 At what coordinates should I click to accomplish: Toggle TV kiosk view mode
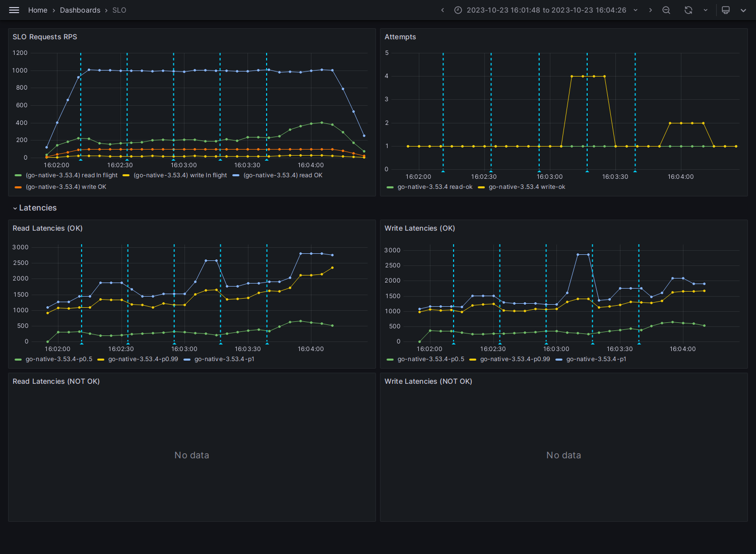(x=726, y=10)
